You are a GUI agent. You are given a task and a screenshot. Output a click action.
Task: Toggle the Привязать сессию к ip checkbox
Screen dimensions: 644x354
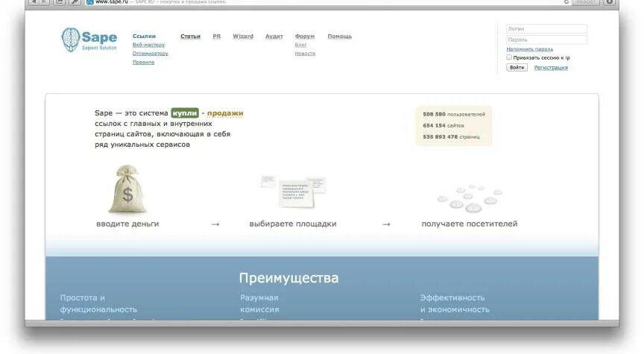click(509, 57)
